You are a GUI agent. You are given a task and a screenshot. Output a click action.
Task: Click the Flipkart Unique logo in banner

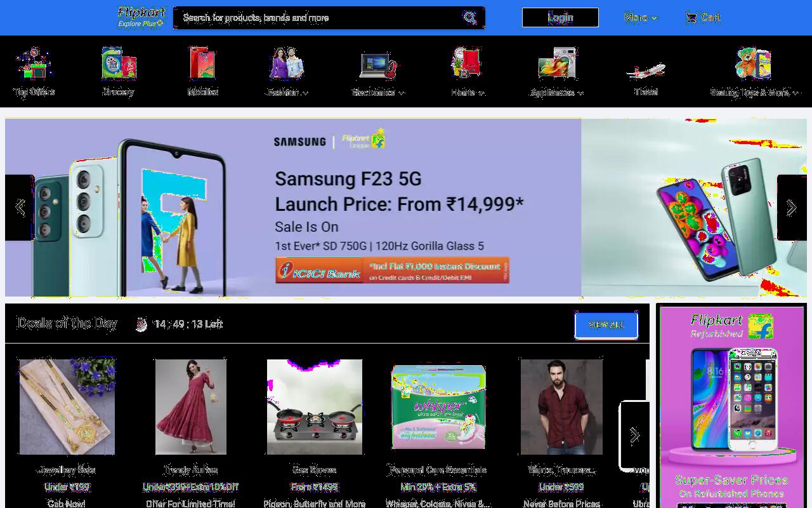(x=363, y=140)
